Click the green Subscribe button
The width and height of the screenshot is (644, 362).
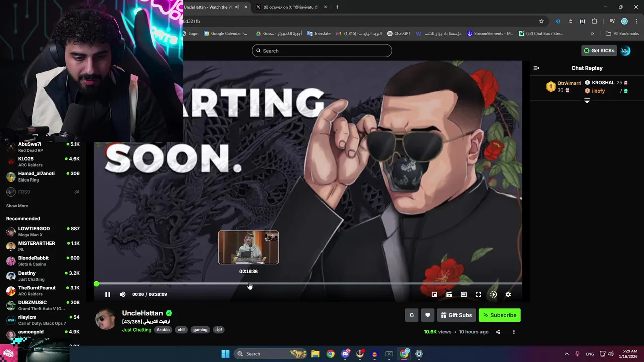click(500, 315)
